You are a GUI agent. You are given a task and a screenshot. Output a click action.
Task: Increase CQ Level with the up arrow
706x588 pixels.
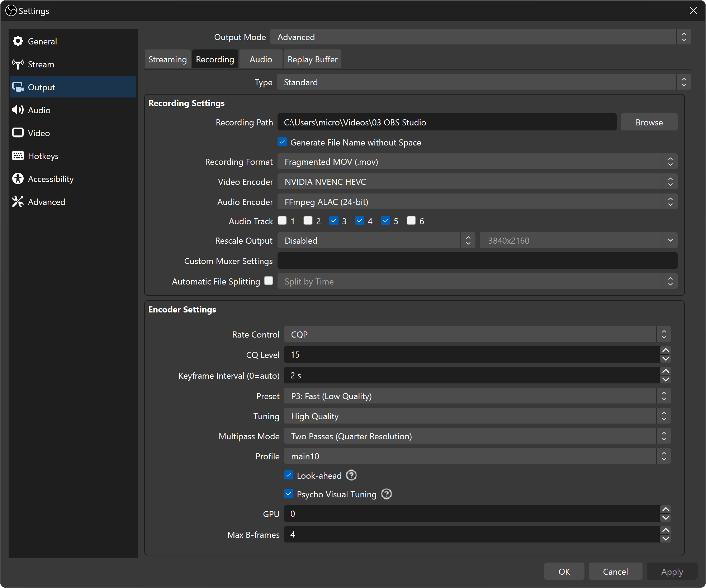(666, 350)
